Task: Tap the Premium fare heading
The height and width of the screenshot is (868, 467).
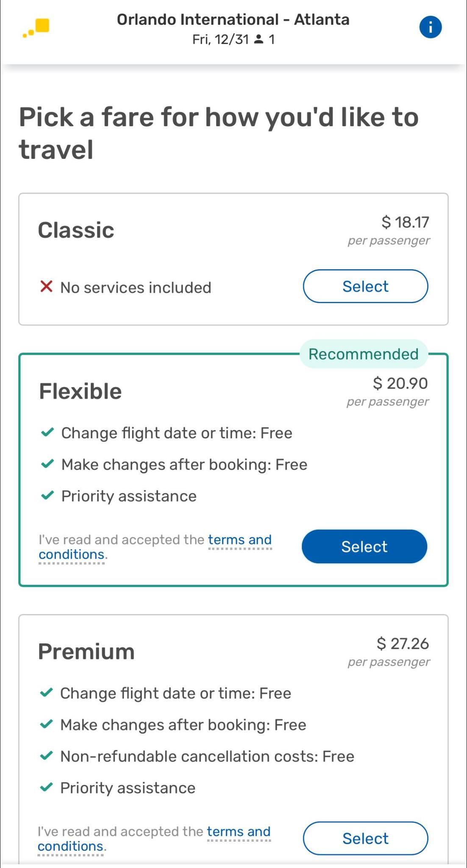Action: pos(86,651)
